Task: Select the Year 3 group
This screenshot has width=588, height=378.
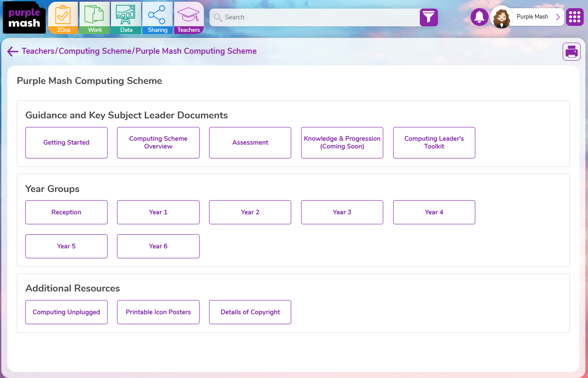Action: coord(342,212)
